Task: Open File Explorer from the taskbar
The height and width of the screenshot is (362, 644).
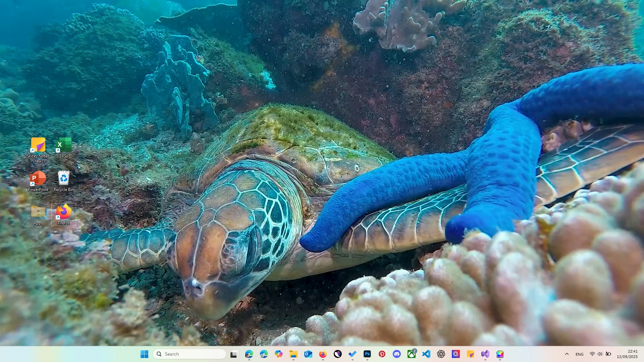Action: (294, 354)
